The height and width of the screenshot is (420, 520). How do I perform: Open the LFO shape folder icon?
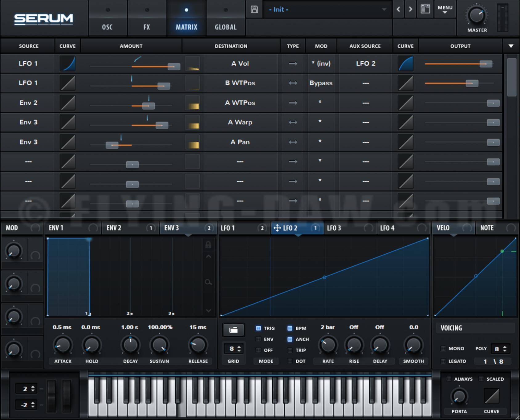[234, 330]
